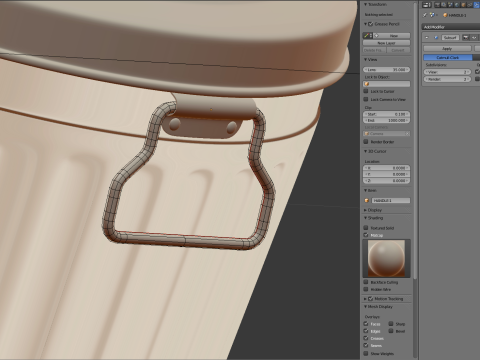
Task: Disable Seams overlay checkbox
Action: [x=366, y=346]
